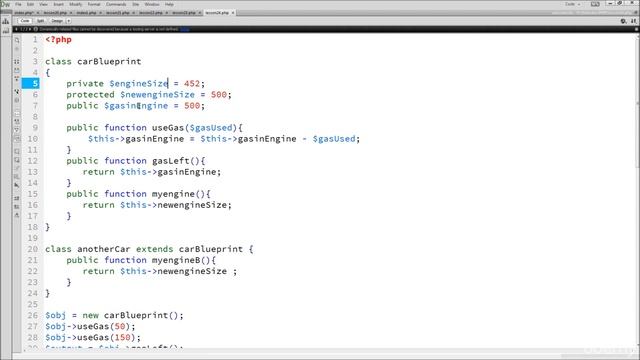The height and width of the screenshot is (360, 640).
Task: Switch to Code view button
Action: [x=25, y=21]
